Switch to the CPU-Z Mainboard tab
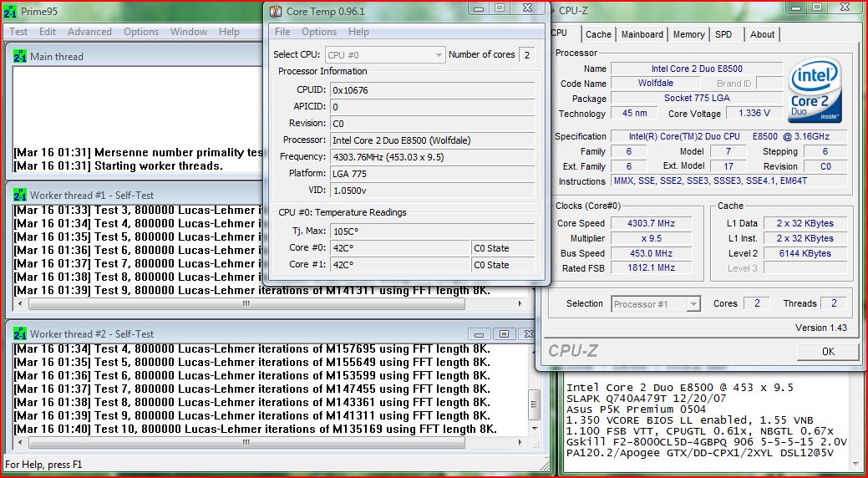868x478 pixels. [642, 34]
